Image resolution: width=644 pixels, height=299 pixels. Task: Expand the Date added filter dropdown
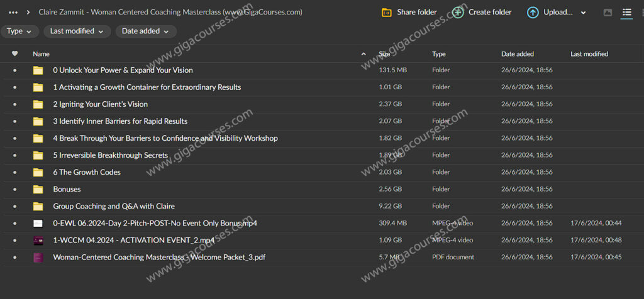pyautogui.click(x=145, y=31)
